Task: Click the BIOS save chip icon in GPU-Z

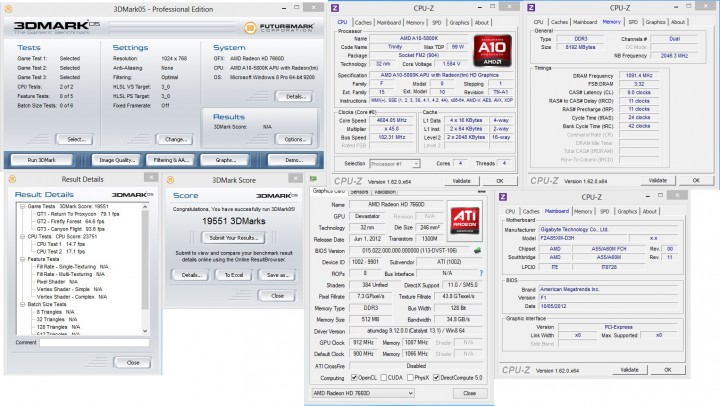Action: pyautogui.click(x=478, y=250)
